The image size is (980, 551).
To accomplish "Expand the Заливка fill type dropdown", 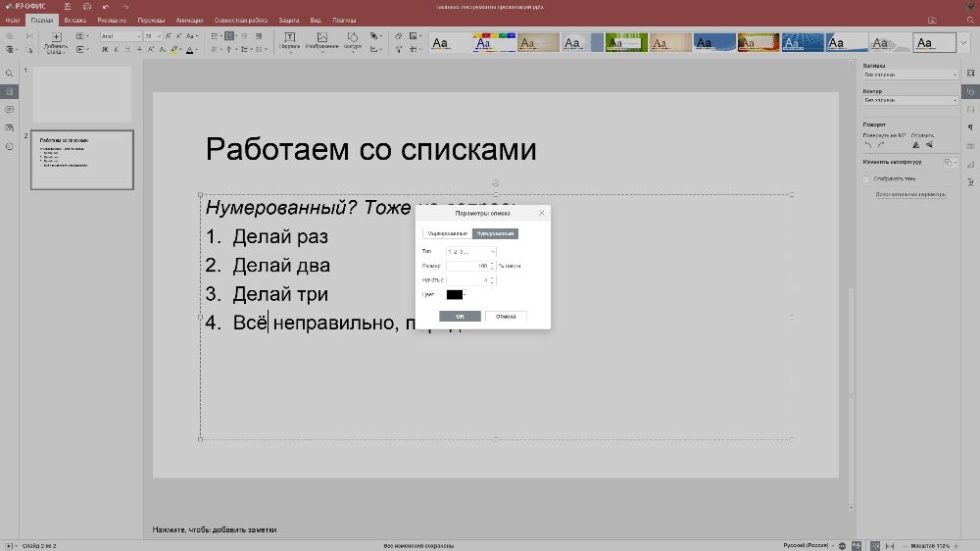I will pos(910,75).
